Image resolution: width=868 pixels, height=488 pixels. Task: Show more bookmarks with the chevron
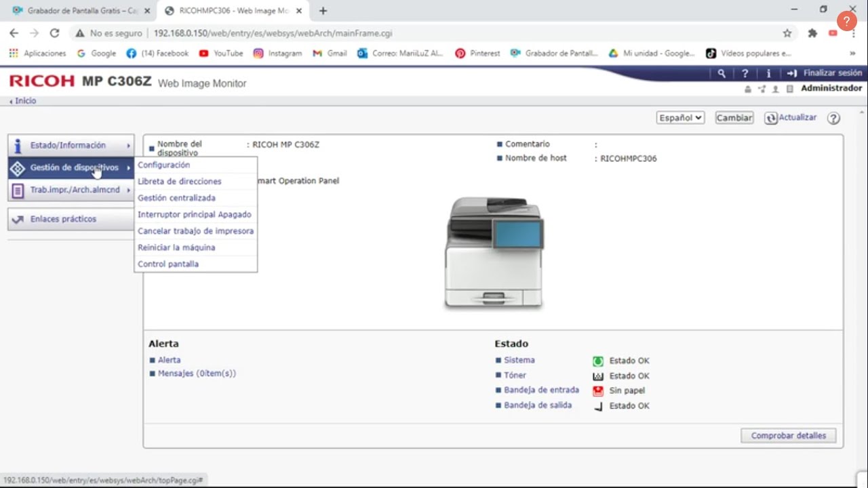click(x=852, y=54)
